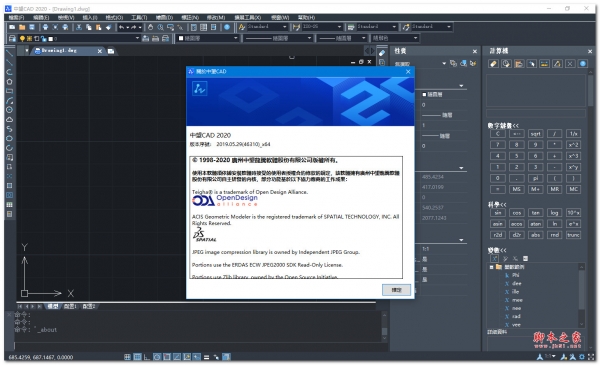Click the Quick Select icon in properties panel
Screen dimensions: 600x365
tap(473, 64)
